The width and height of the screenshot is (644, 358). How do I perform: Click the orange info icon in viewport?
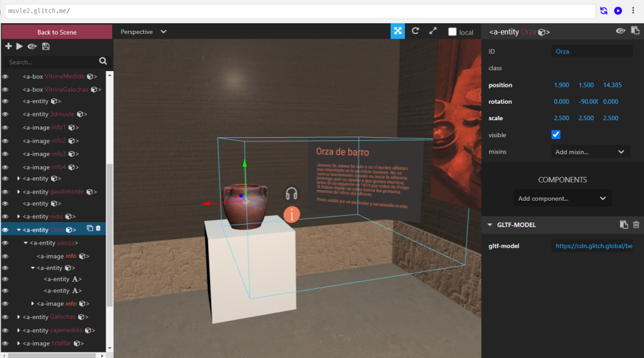click(x=291, y=214)
